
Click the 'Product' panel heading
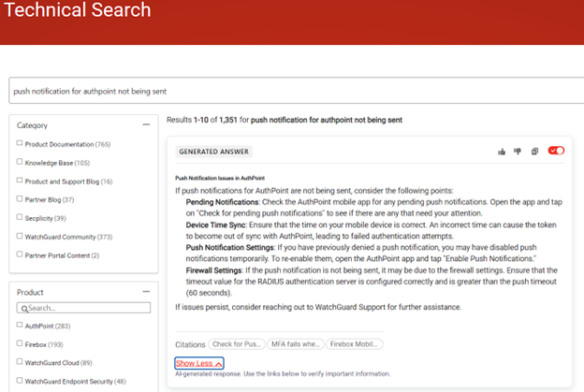tap(30, 292)
